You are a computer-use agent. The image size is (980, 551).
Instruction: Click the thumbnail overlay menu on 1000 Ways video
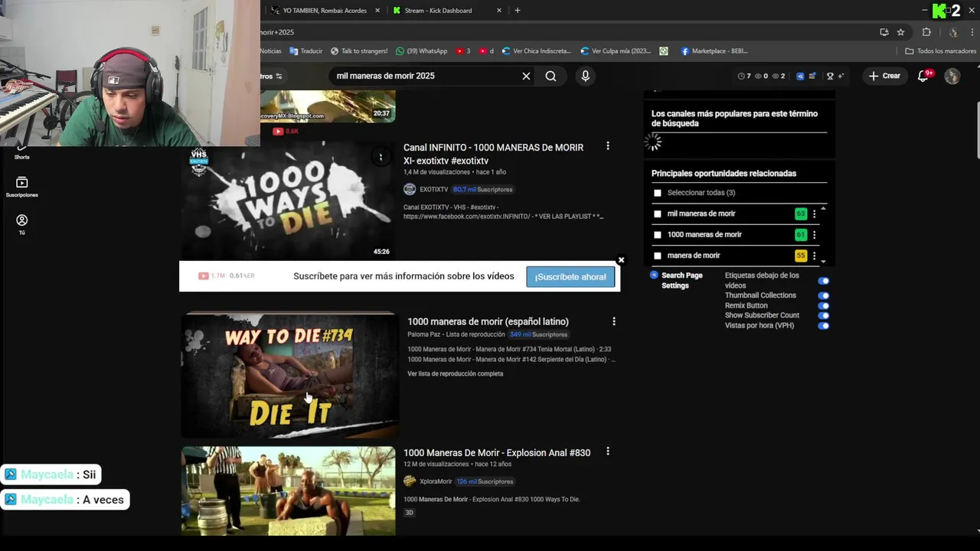[x=381, y=157]
